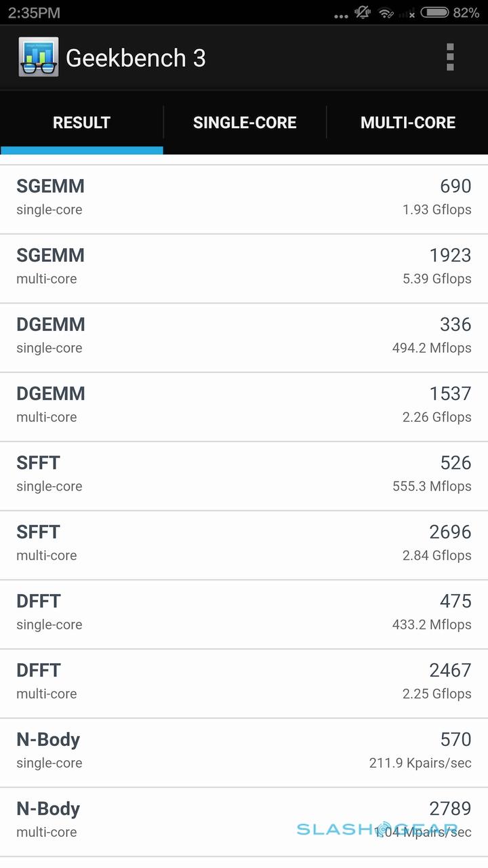Tap the Geekbench 3 app icon
This screenshot has height=868, width=488.
(x=38, y=58)
